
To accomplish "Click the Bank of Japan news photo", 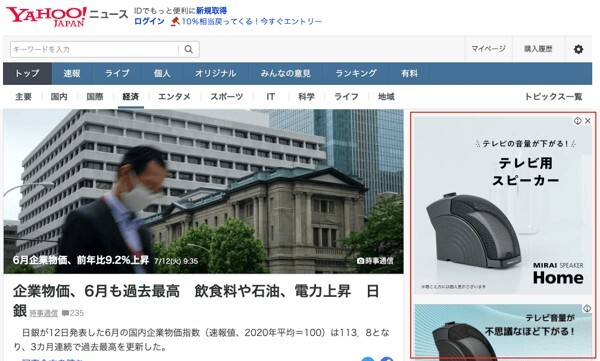I will (x=204, y=191).
